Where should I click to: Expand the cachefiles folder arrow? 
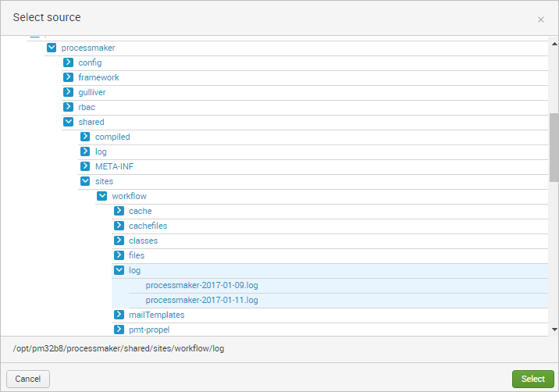[x=119, y=226]
